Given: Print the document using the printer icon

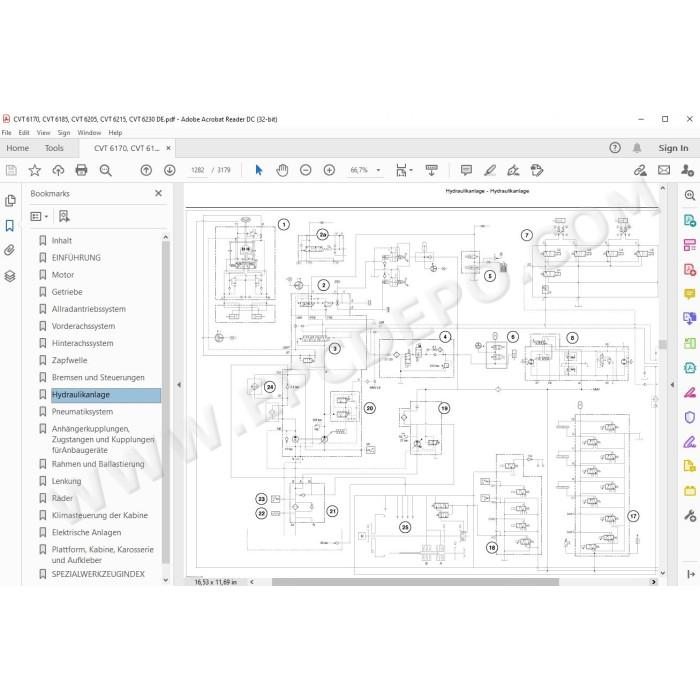Looking at the screenshot, I should point(81,170).
